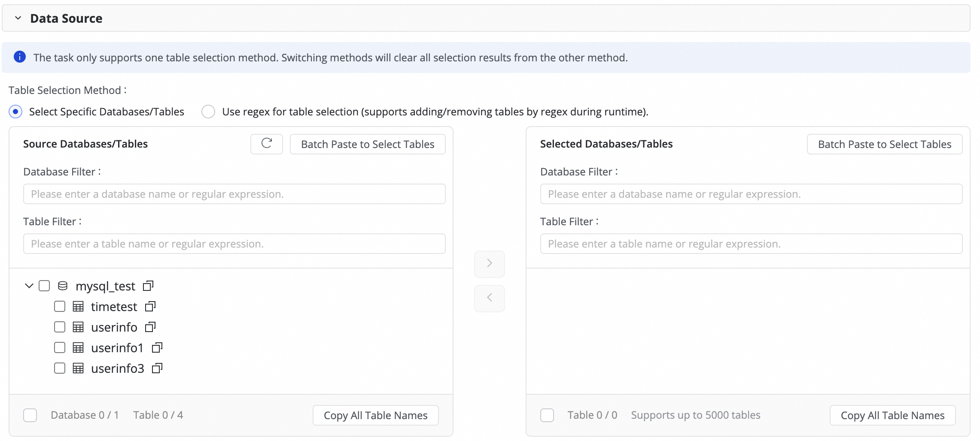Click the move left arrow button
The image size is (980, 441).
tap(489, 298)
